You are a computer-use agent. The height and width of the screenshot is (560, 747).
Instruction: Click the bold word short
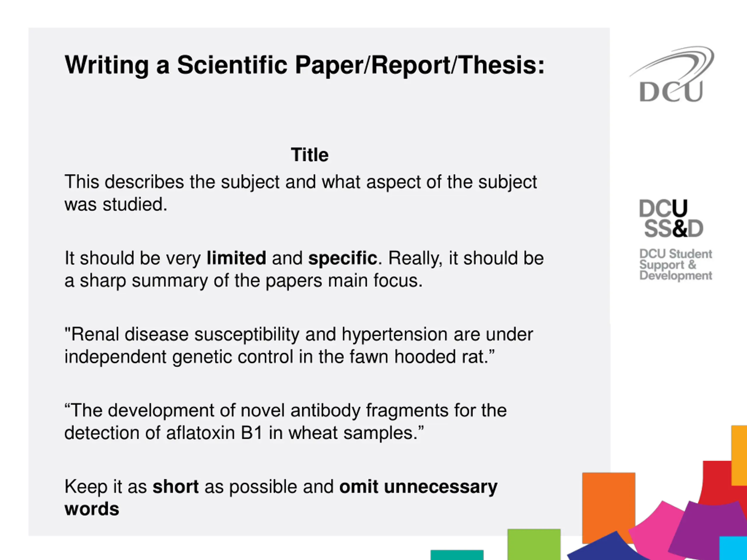point(176,487)
